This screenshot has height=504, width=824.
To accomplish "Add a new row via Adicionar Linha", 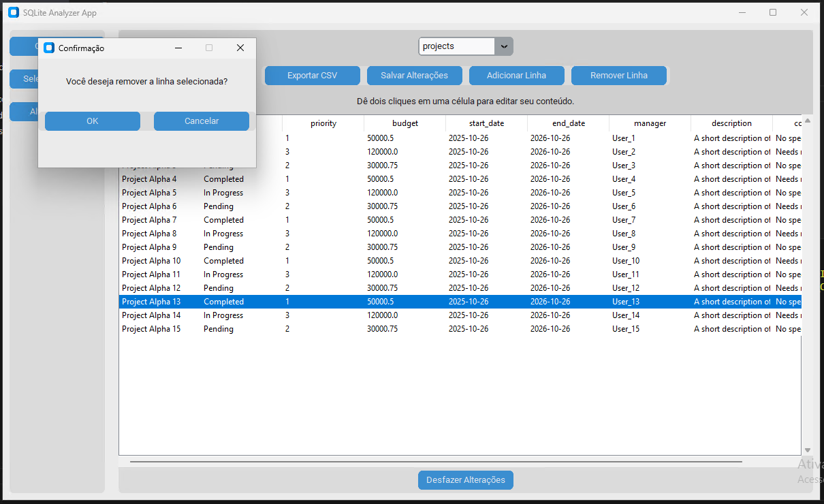I will (516, 76).
